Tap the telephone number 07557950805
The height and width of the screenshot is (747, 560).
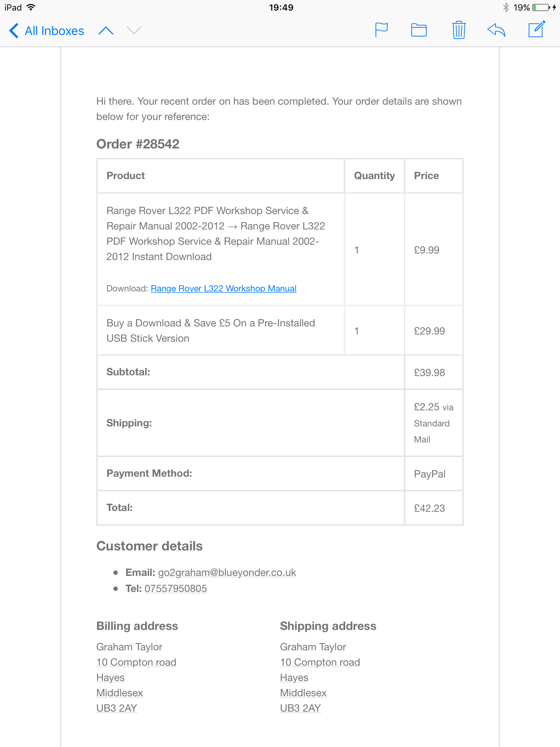(x=176, y=589)
